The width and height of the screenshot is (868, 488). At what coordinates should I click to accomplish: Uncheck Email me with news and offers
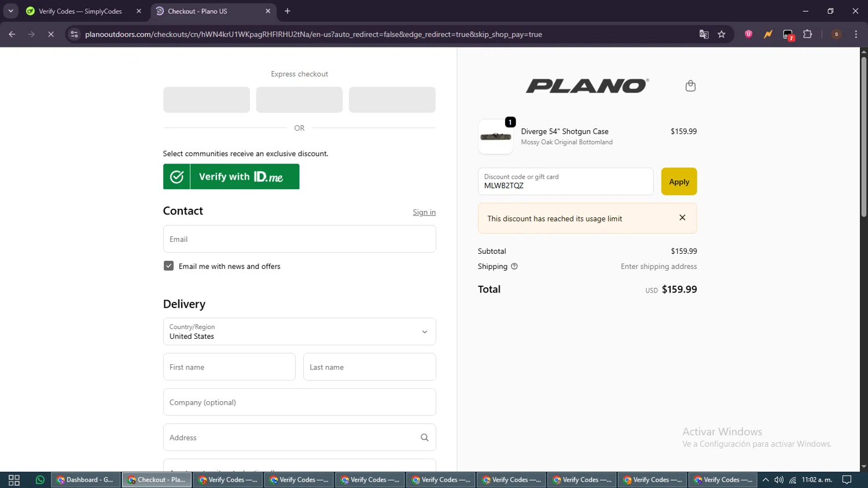(168, 266)
